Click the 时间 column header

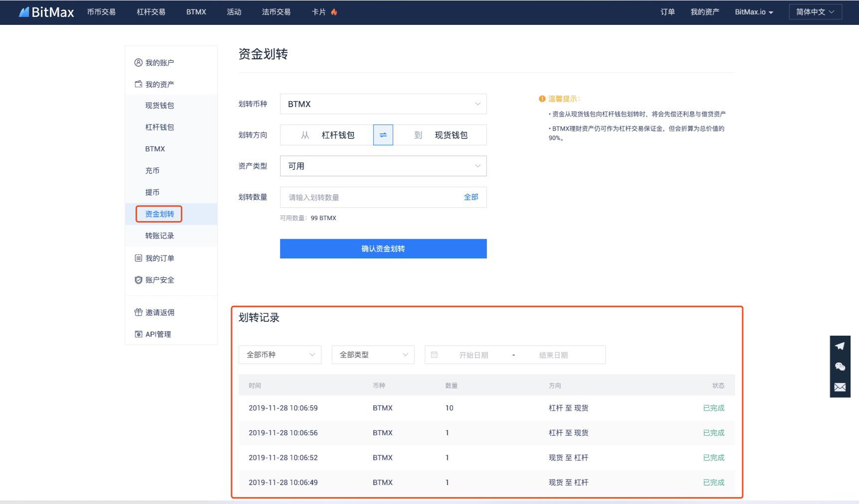tap(255, 385)
